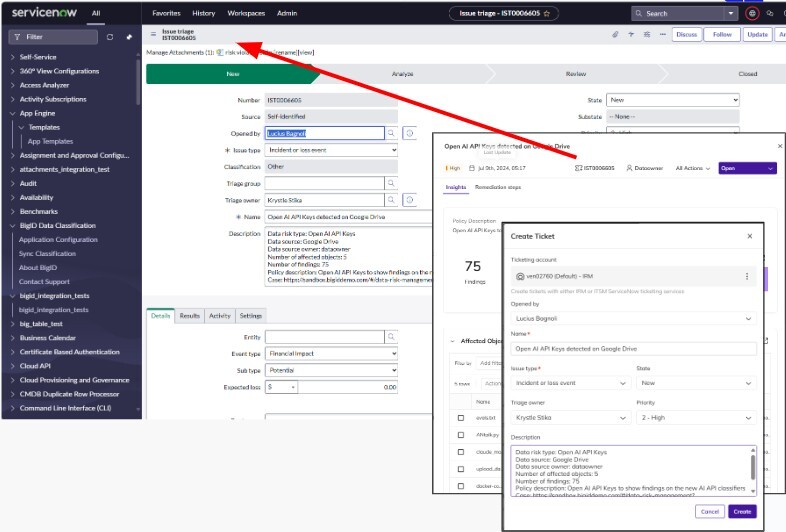Click the Analyze stage in process flow
786x532 pixels.
(403, 74)
